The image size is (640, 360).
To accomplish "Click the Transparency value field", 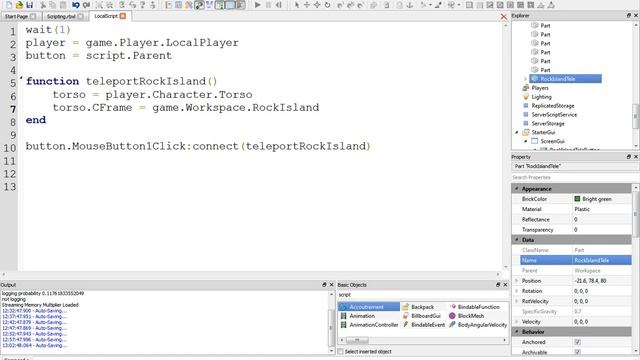I will point(602,229).
